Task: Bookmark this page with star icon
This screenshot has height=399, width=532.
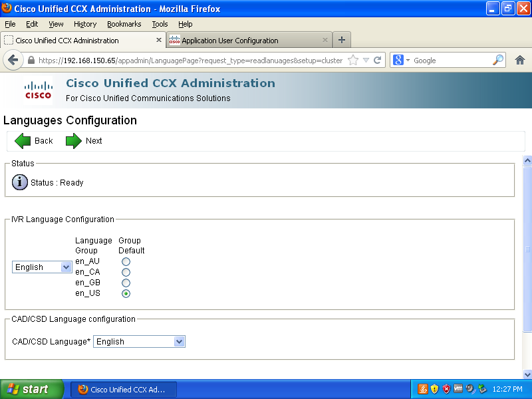Action: 353,60
